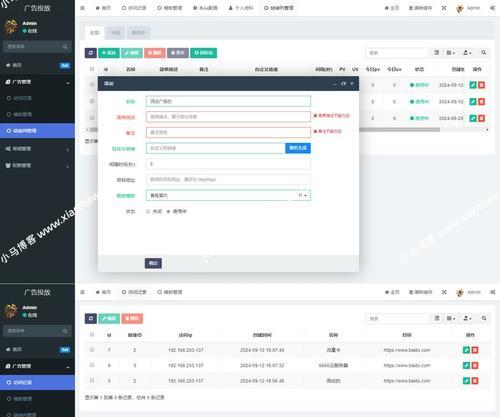Switch to the 全部 tab above the table
This screenshot has height=417, width=500.
point(94,33)
